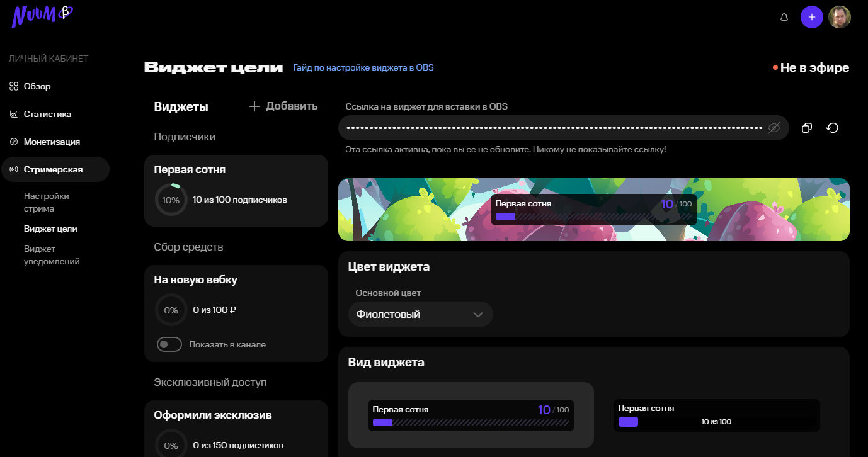Open the OBS widget setup guide link
Screen dimensions: 868x457
[x=363, y=67]
